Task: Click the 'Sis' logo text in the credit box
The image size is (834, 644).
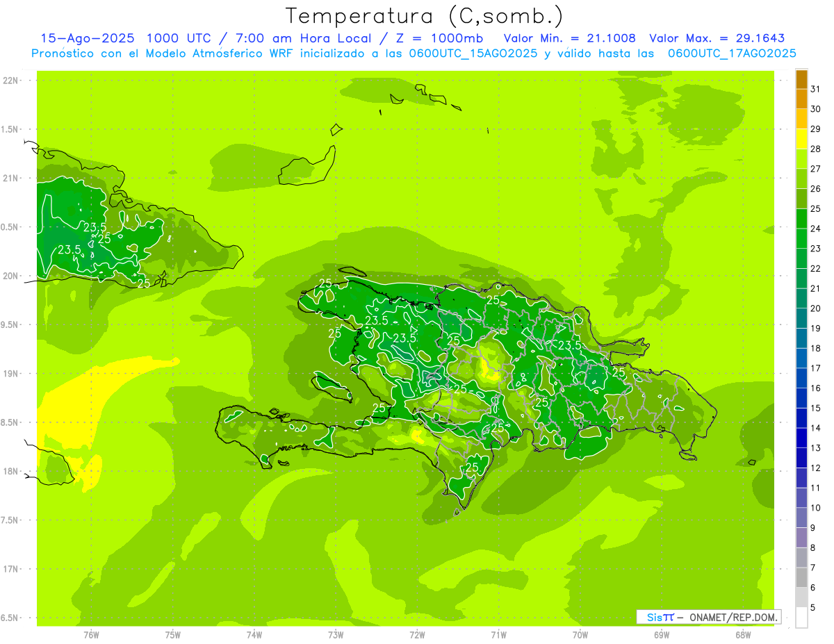Action: [654, 617]
